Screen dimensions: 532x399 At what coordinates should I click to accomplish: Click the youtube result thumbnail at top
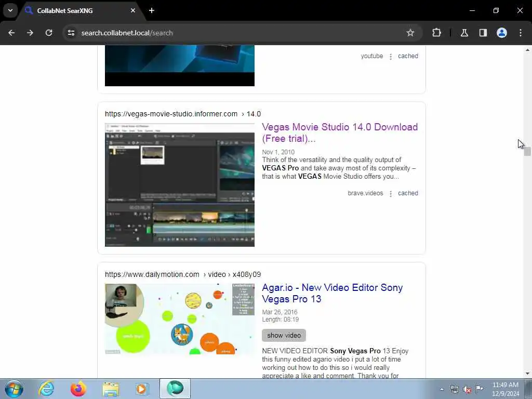click(x=179, y=65)
